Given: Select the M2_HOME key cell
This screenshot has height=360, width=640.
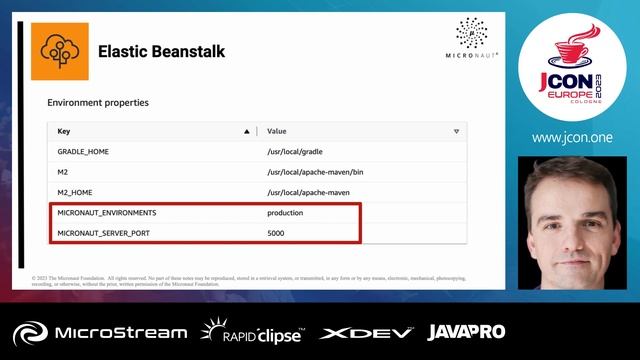Looking at the screenshot, I should coord(75,192).
